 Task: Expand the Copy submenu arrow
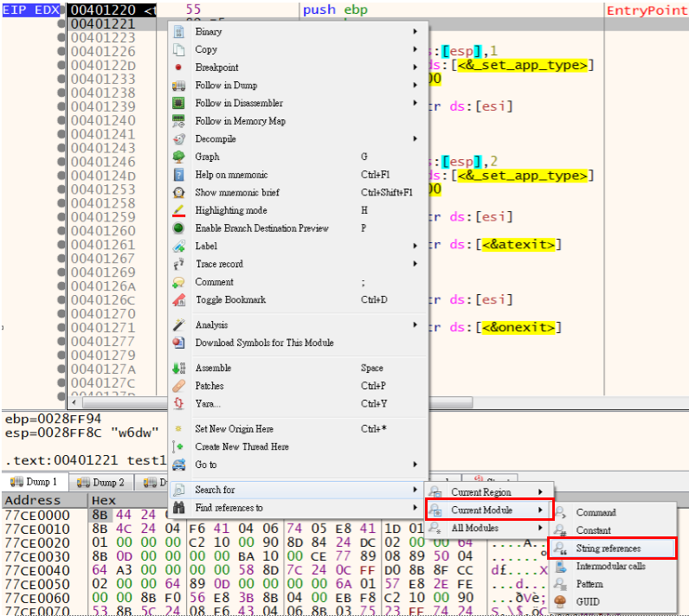415,49
